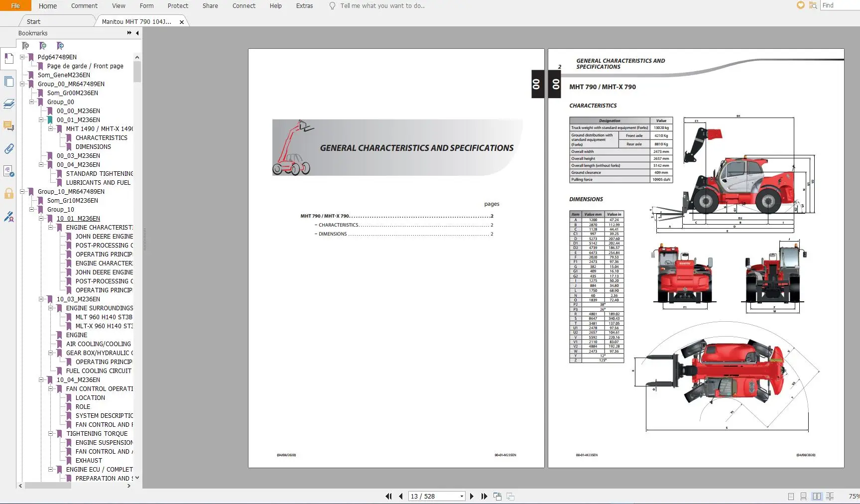Click the delete bookmark icon
This screenshot has width=860, height=504.
(25, 46)
